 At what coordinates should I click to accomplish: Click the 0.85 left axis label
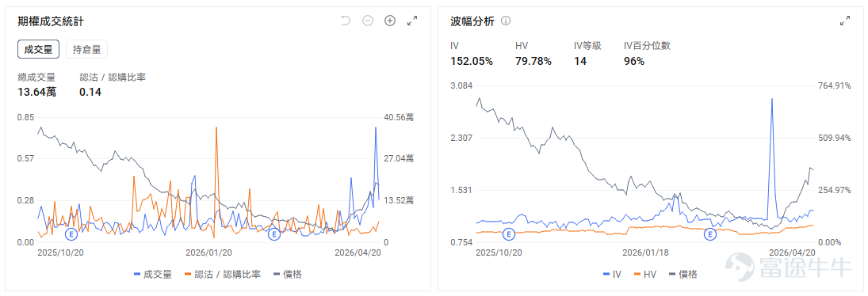tap(25, 118)
